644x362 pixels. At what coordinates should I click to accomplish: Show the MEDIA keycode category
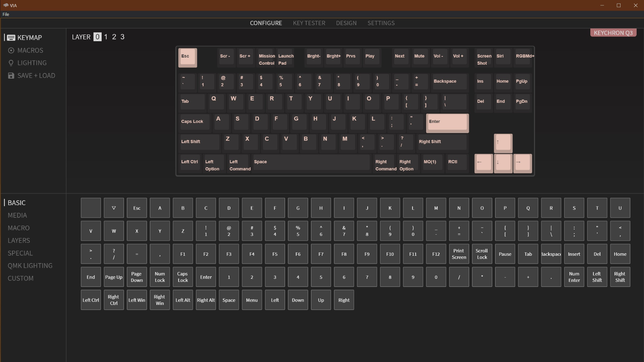coord(17,215)
